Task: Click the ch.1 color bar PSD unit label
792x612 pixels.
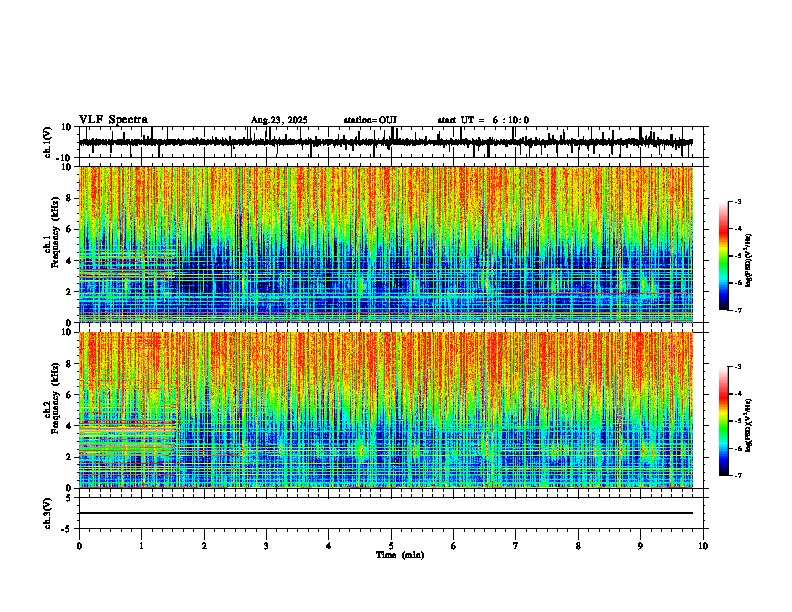Action: 748,261
